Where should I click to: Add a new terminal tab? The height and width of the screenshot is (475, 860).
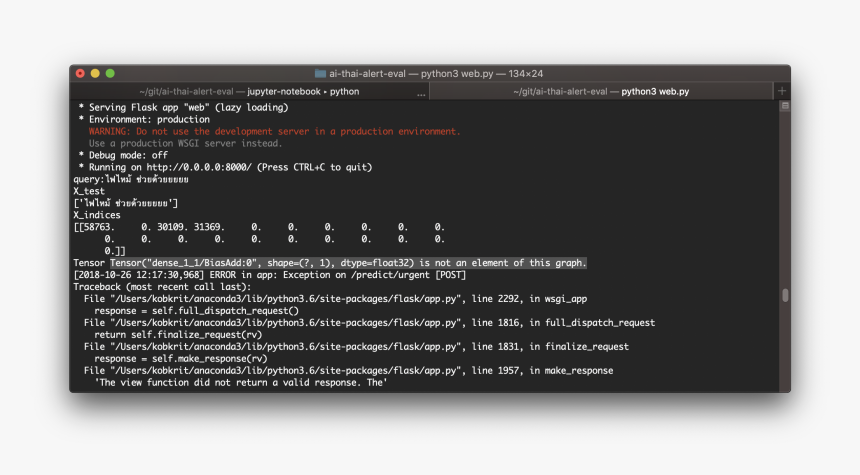tap(782, 92)
